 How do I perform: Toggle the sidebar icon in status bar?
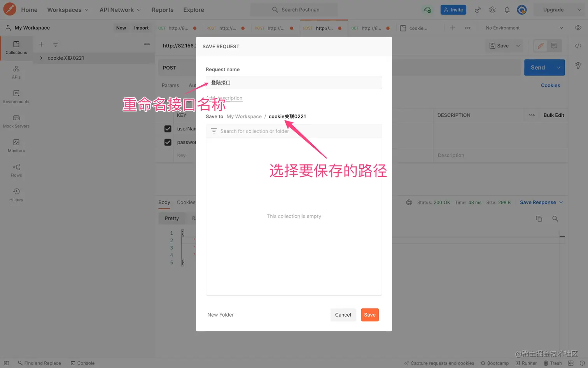pyautogui.click(x=7, y=363)
